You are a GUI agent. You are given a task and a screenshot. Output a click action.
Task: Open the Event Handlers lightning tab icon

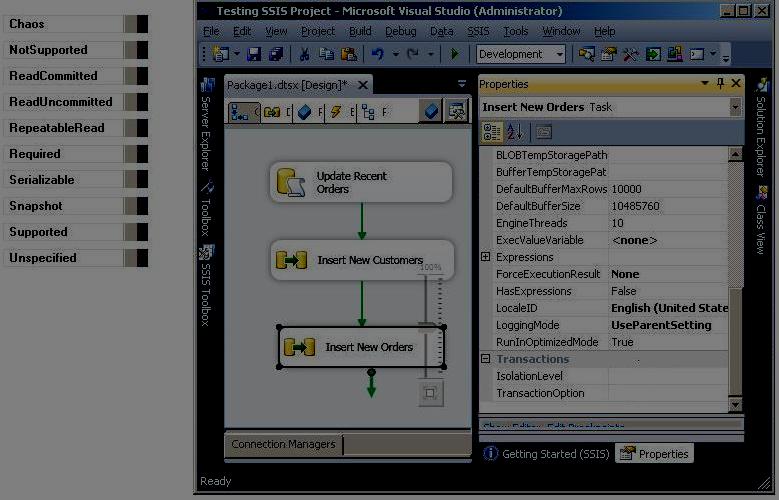(x=336, y=112)
